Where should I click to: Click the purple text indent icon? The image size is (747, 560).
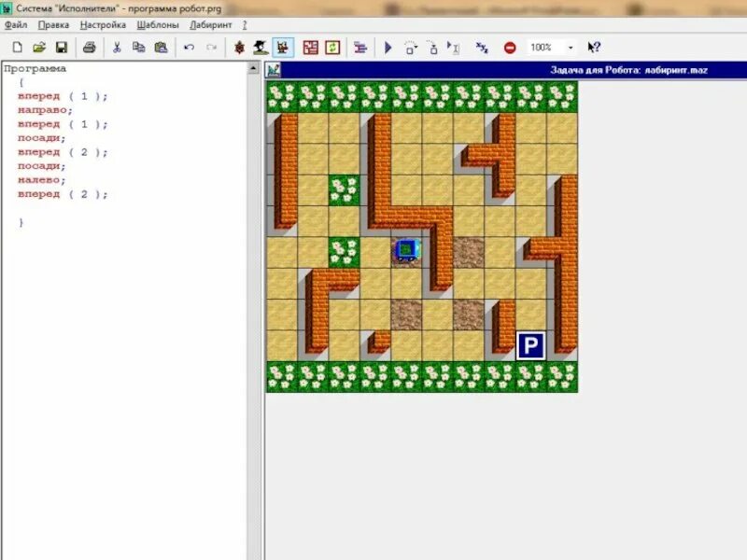[360, 48]
